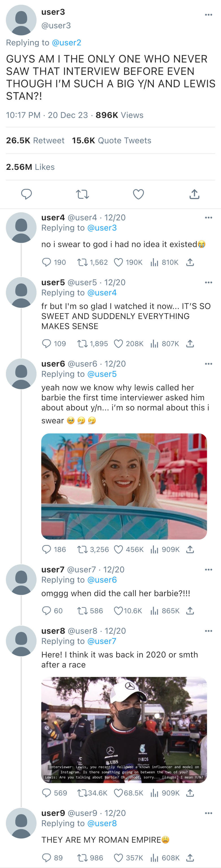Viewport: 221px width, 868px height.
Task: Open the Barbie movie image
Action: 124,486
